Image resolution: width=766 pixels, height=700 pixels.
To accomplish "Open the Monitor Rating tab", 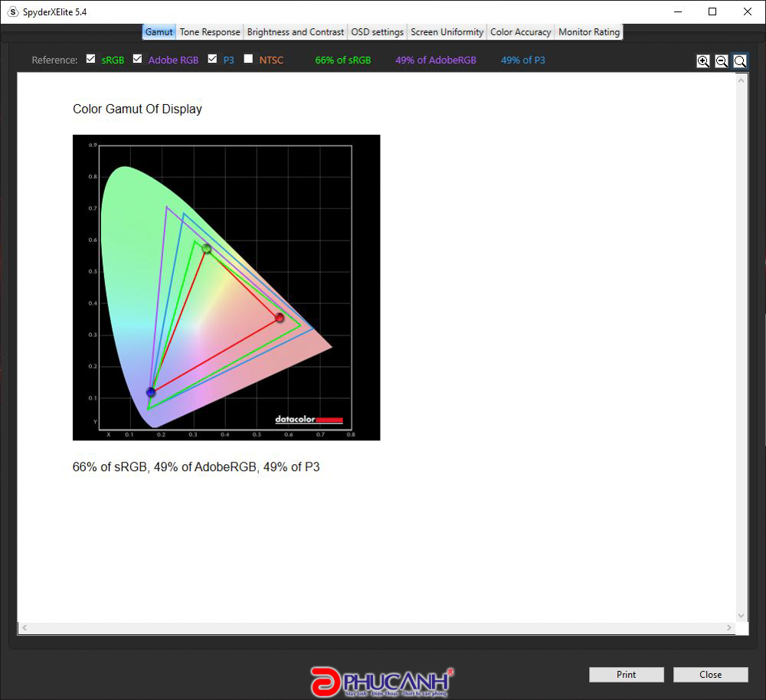I will pos(588,32).
